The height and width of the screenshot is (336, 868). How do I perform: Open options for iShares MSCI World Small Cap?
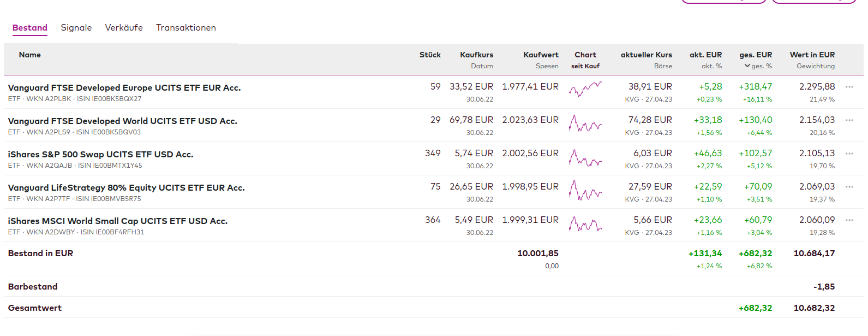tap(849, 220)
